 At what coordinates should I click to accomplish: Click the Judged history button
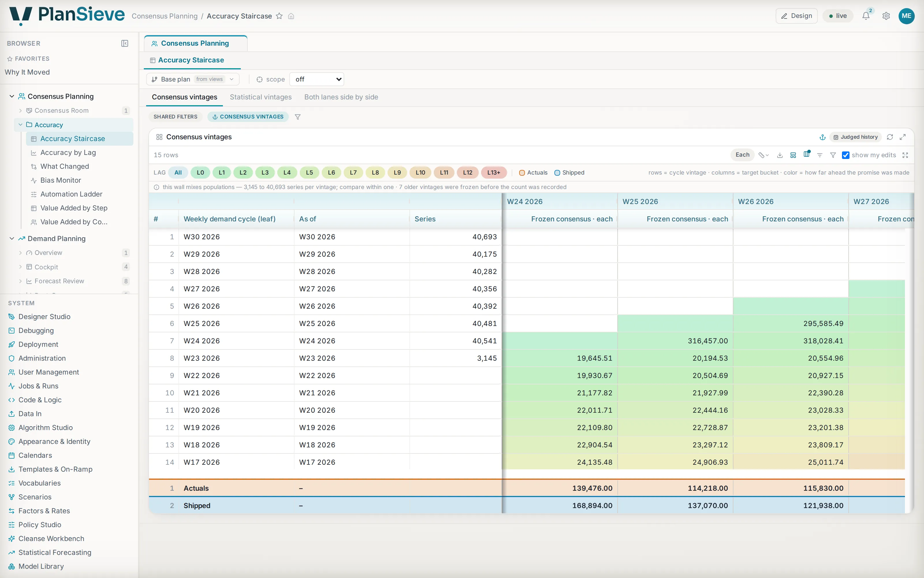(x=856, y=137)
